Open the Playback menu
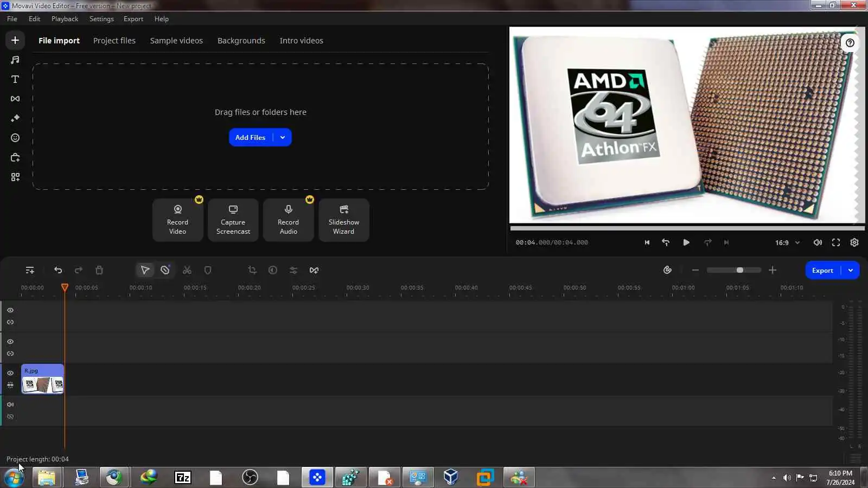The width and height of the screenshot is (868, 488). (65, 18)
